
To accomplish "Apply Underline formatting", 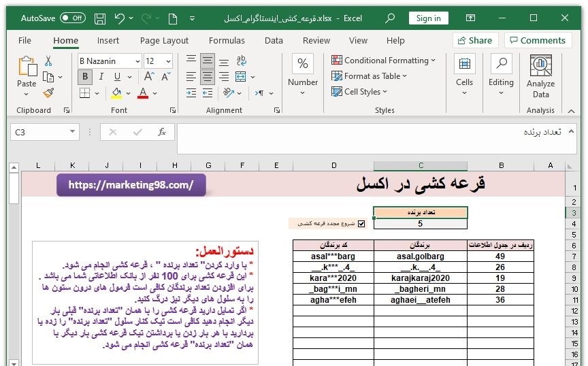I will pyautogui.click(x=117, y=76).
